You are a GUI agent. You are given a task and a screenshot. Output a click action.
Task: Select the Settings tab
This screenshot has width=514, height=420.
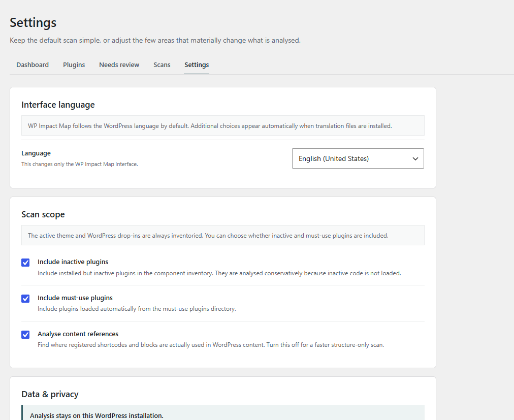(x=197, y=65)
